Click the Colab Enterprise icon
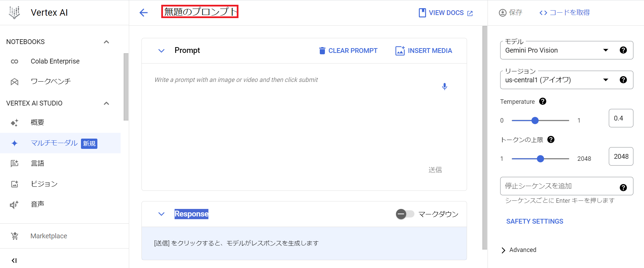644x268 pixels. pos(14,61)
